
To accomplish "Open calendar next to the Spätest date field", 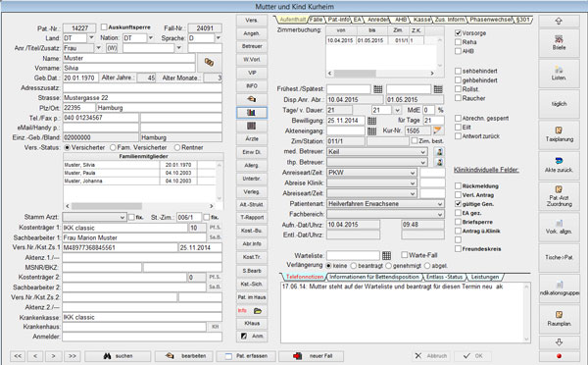I will 438,89.
